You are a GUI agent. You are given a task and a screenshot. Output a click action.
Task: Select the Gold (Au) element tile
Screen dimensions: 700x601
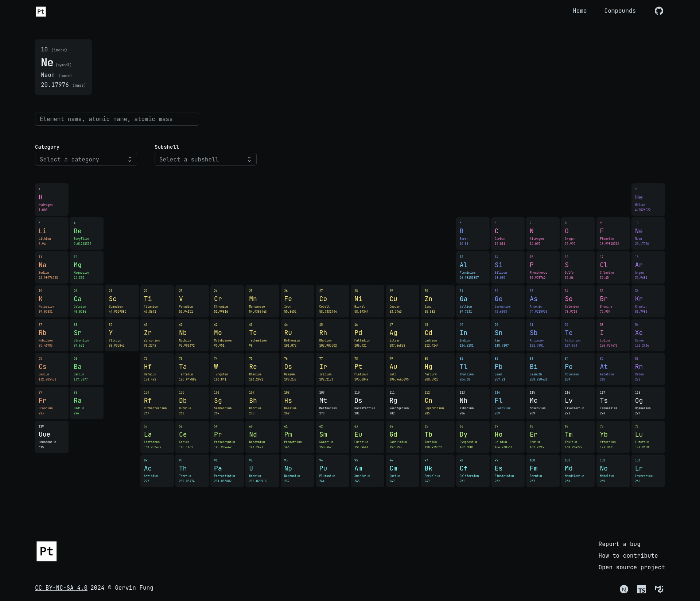(x=402, y=369)
